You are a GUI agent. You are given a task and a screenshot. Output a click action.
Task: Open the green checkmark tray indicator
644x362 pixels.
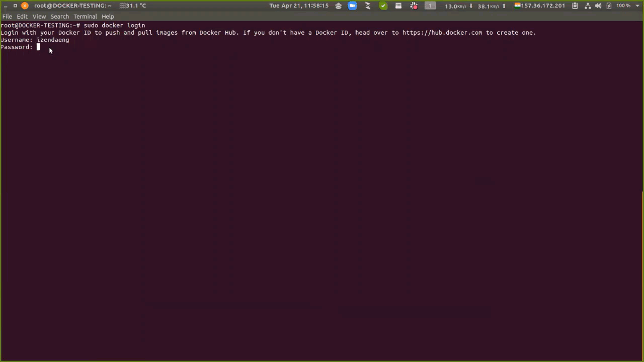[383, 6]
